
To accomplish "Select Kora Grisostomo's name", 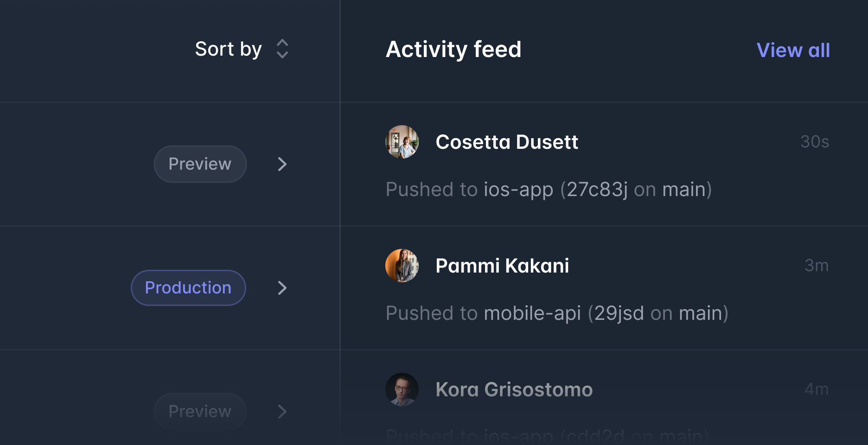I will click(x=514, y=389).
